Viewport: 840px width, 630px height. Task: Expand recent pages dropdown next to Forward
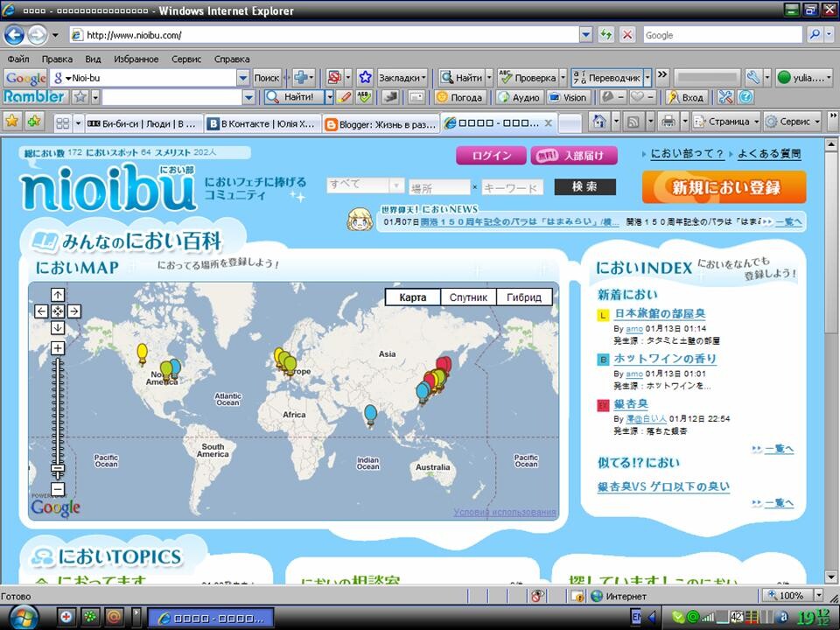point(55,35)
